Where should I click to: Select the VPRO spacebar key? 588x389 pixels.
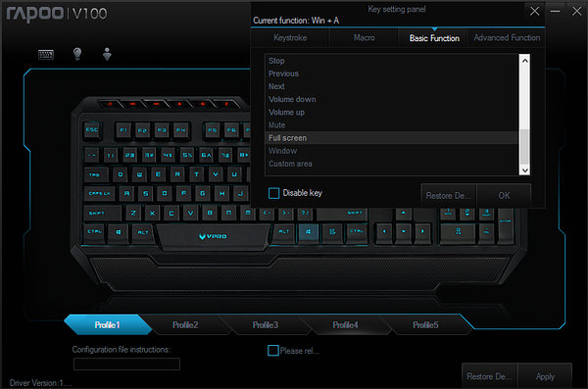[x=213, y=236]
